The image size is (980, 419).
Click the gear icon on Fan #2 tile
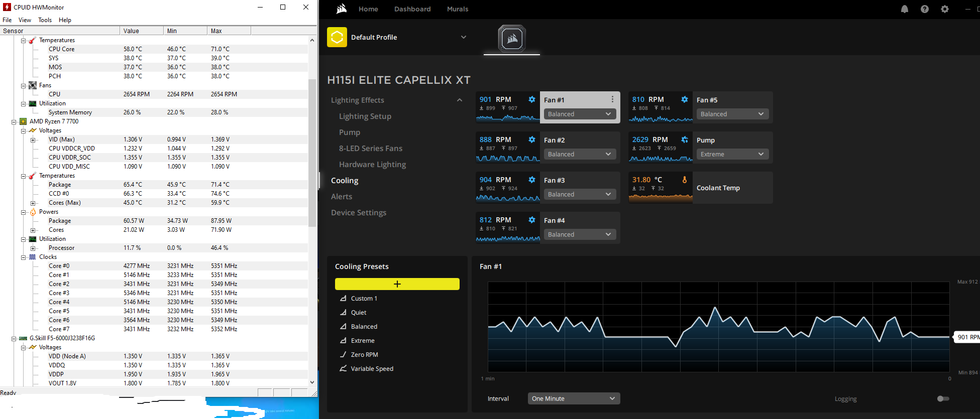pyautogui.click(x=532, y=139)
